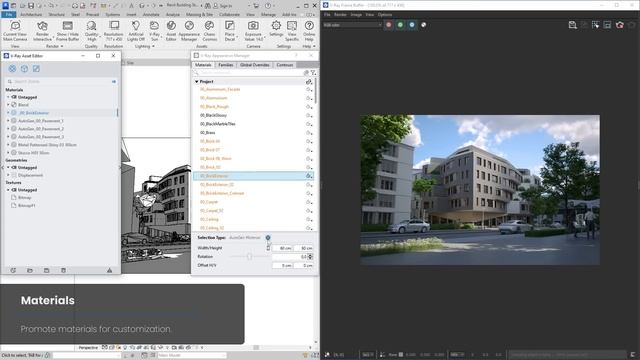The height and width of the screenshot is (360, 640).
Task: Toggle the green channel in Frame Buffer
Action: pyautogui.click(x=400, y=25)
